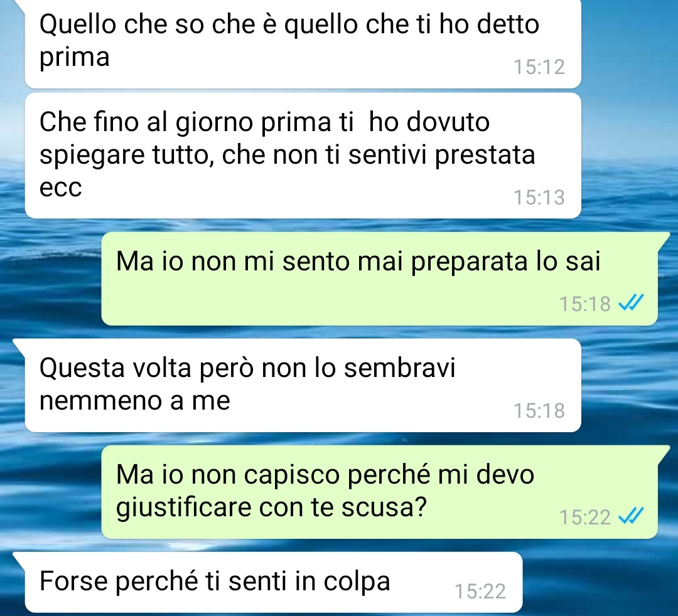Click the 15:12 timestamp
Image resolution: width=678 pixels, height=616 pixels.
[x=539, y=67]
